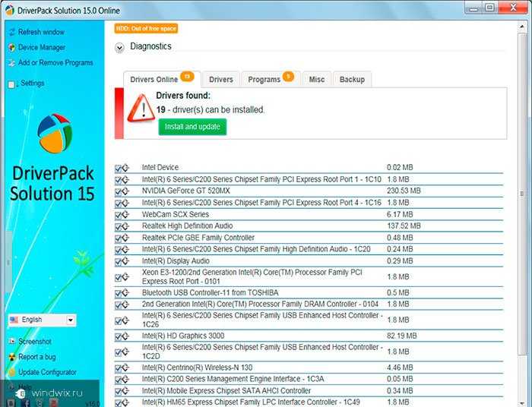Screen dimensions: 532x407
Task: Switch to the Drivers tab
Action: [221, 80]
